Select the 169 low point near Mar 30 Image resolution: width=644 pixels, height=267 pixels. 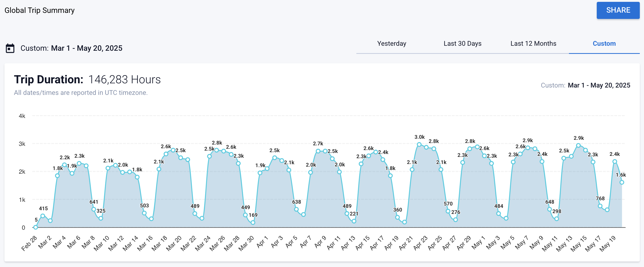coord(253,223)
